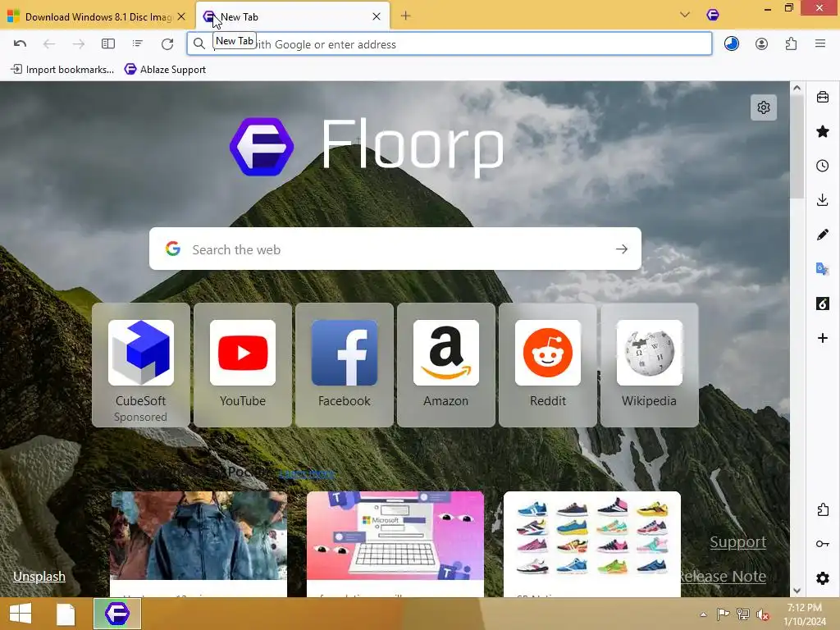Screen dimensions: 840x630
Task: Expand the list all tabs chevron
Action: pos(685,15)
